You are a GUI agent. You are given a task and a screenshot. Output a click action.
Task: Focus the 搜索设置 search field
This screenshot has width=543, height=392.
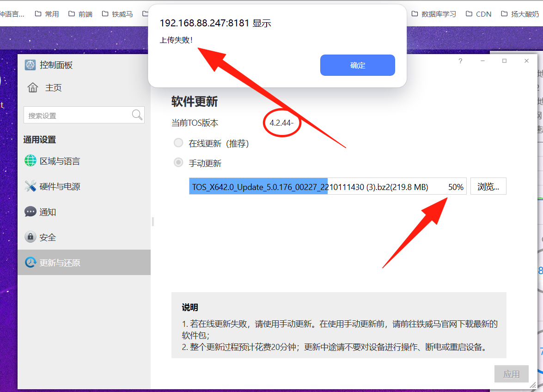[x=84, y=115]
